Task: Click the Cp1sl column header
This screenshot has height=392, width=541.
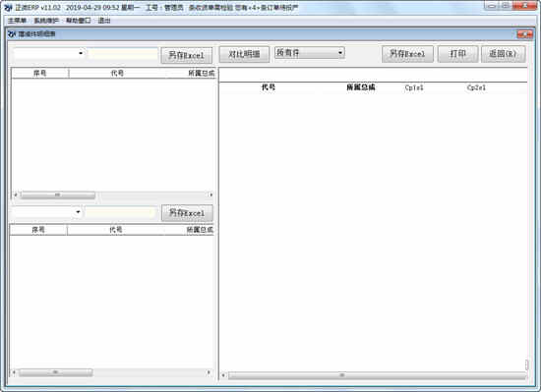Action: [414, 87]
